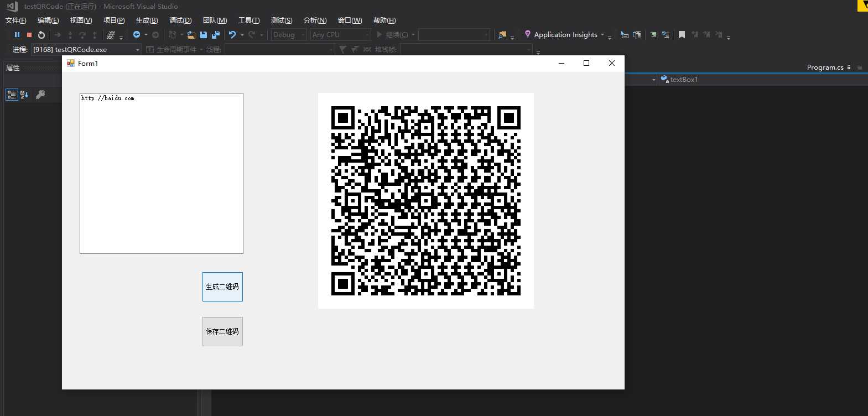Open the Undo history dropdown arrow

[242, 35]
